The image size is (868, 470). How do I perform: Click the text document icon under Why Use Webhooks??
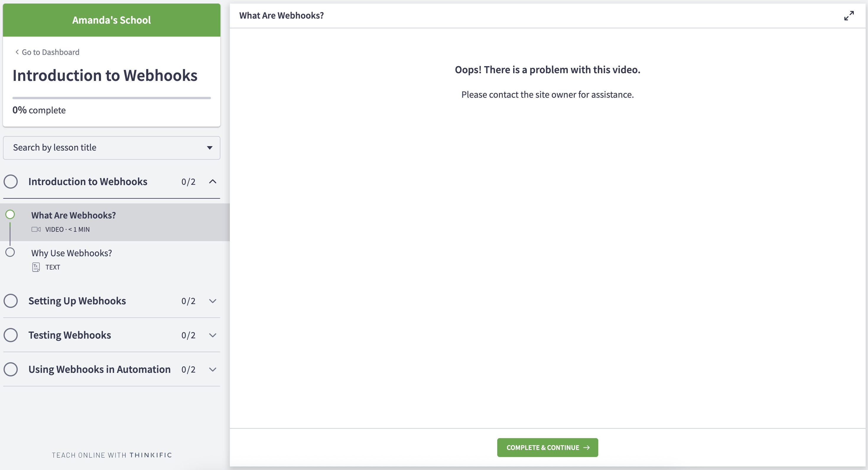(36, 267)
